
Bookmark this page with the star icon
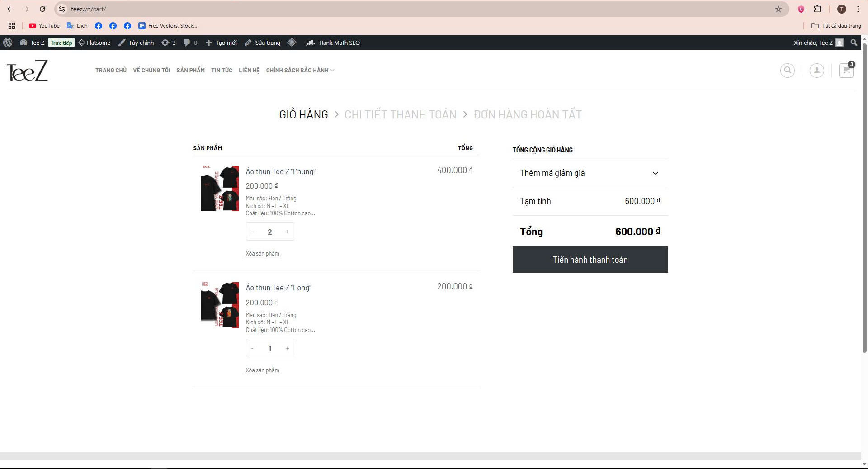(778, 9)
